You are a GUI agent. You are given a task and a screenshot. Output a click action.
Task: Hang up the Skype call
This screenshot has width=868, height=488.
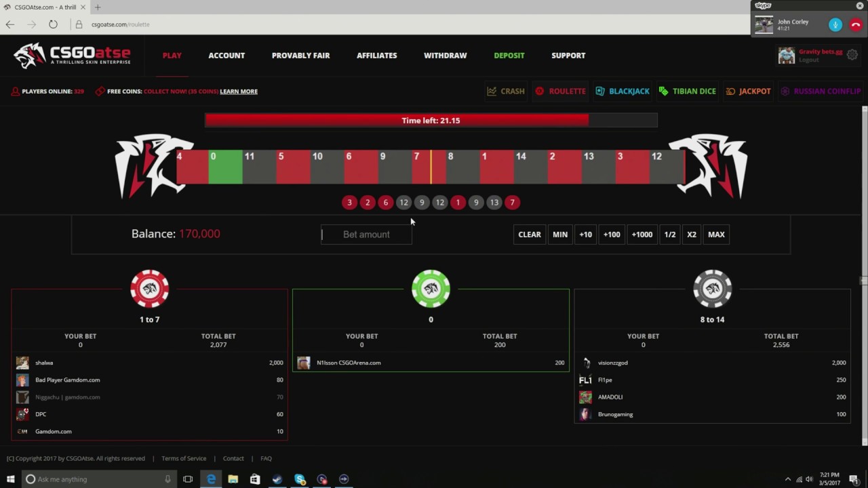click(856, 24)
